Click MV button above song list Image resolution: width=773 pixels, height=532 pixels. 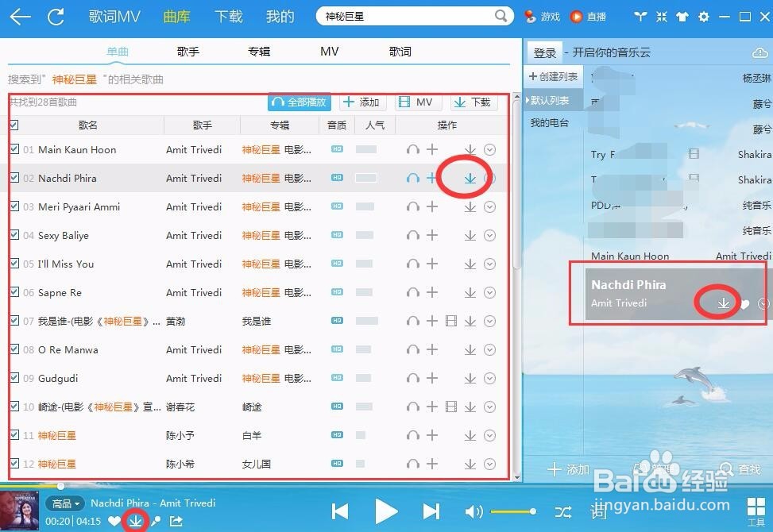point(417,102)
